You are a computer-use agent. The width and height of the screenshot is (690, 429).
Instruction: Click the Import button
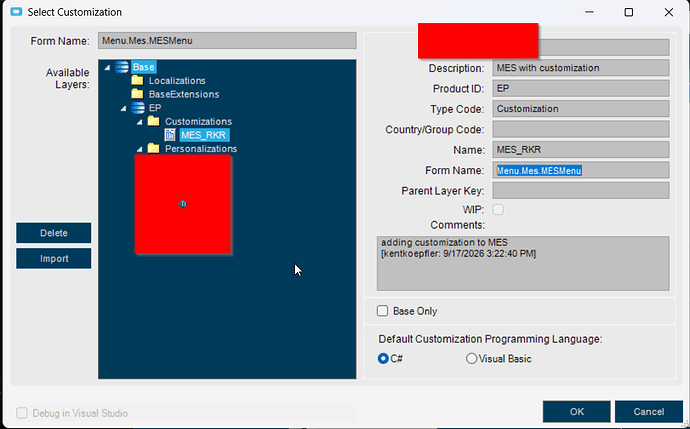(54, 258)
